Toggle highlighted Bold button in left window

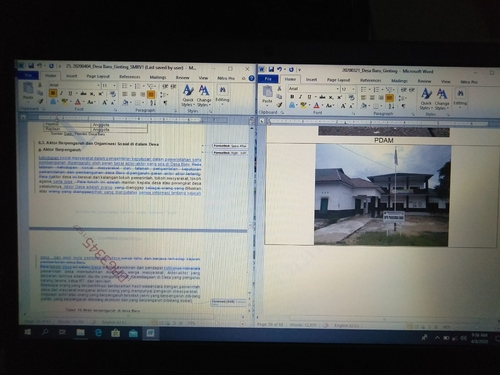click(x=53, y=93)
